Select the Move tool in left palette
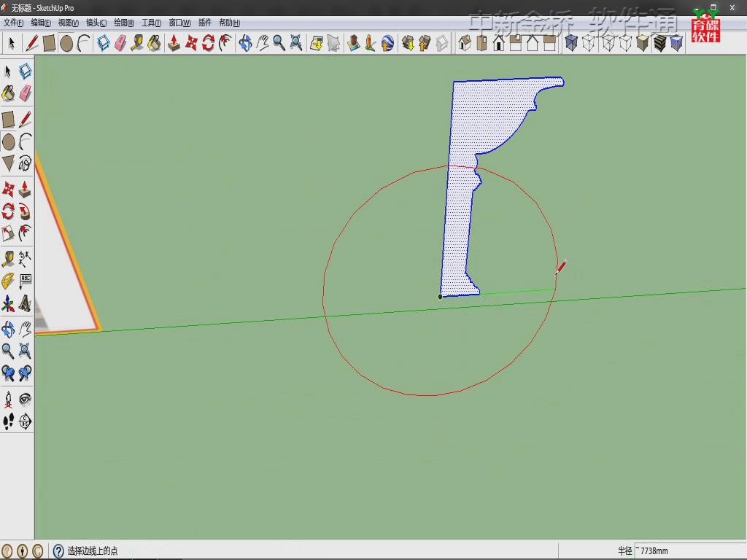747x560 pixels. pos(8,189)
